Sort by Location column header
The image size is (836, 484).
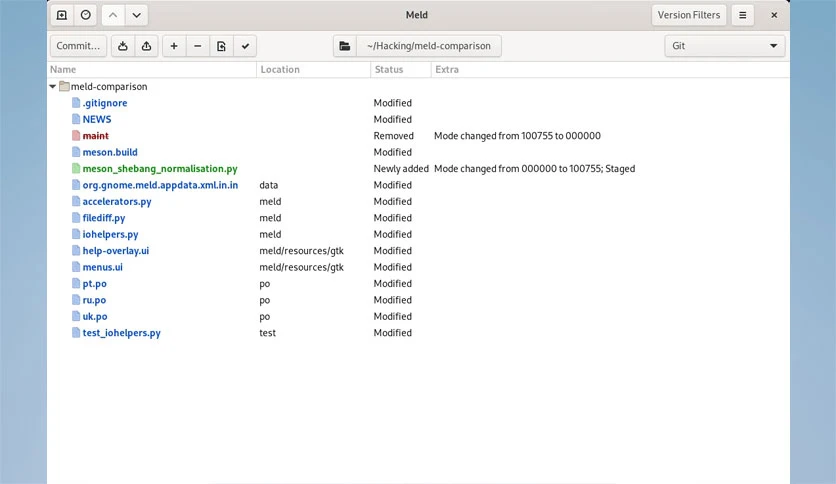(x=314, y=69)
